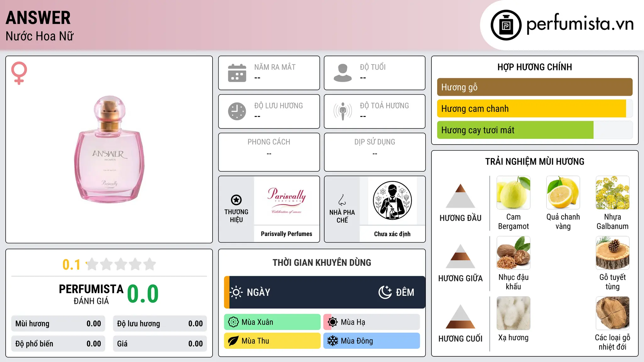
Task: Click the nose icon above Nhà Pha Chế
Action: pos(342,200)
